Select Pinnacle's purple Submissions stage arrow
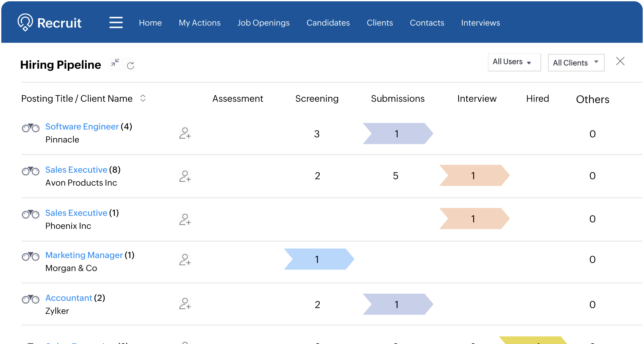The width and height of the screenshot is (644, 344). 397,134
